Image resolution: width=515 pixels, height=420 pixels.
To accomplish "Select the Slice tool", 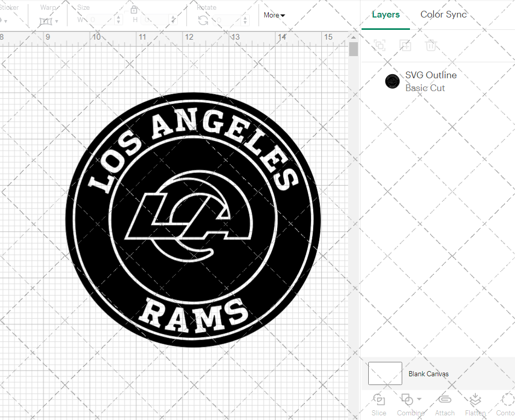I will click(379, 405).
